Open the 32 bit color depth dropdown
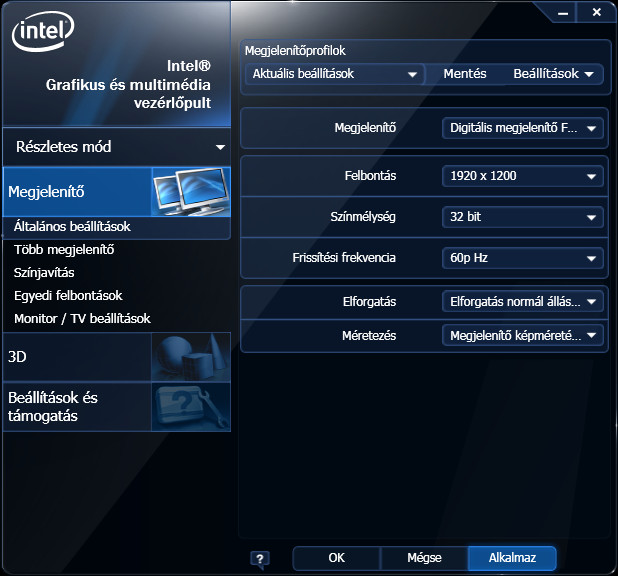 coord(523,217)
